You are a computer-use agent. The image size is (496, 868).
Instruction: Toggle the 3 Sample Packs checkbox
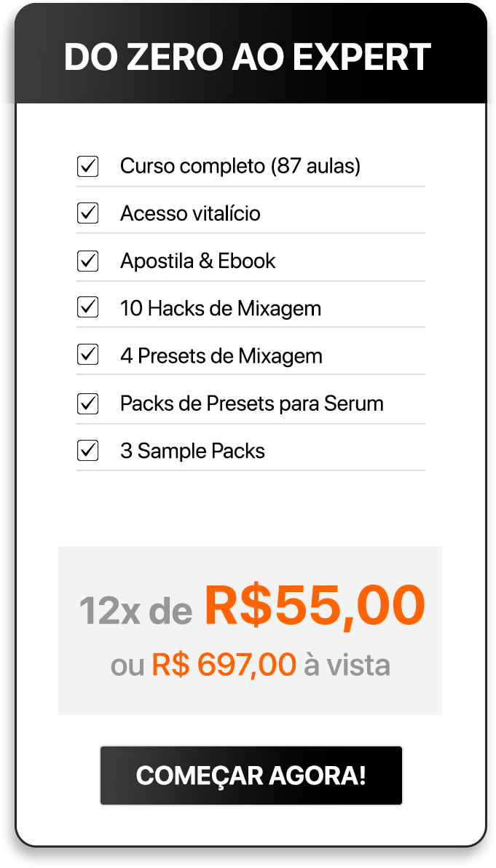click(87, 451)
